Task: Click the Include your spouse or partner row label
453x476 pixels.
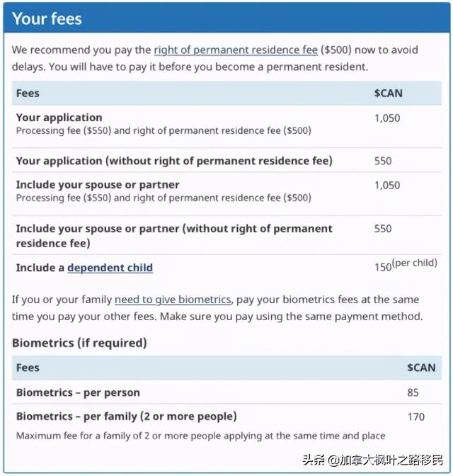Action: click(98, 185)
